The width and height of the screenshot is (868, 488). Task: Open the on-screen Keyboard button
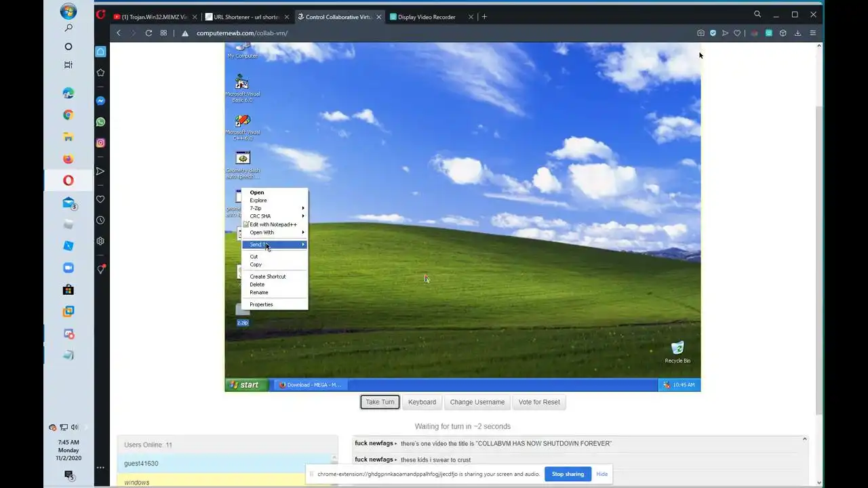[x=422, y=402]
